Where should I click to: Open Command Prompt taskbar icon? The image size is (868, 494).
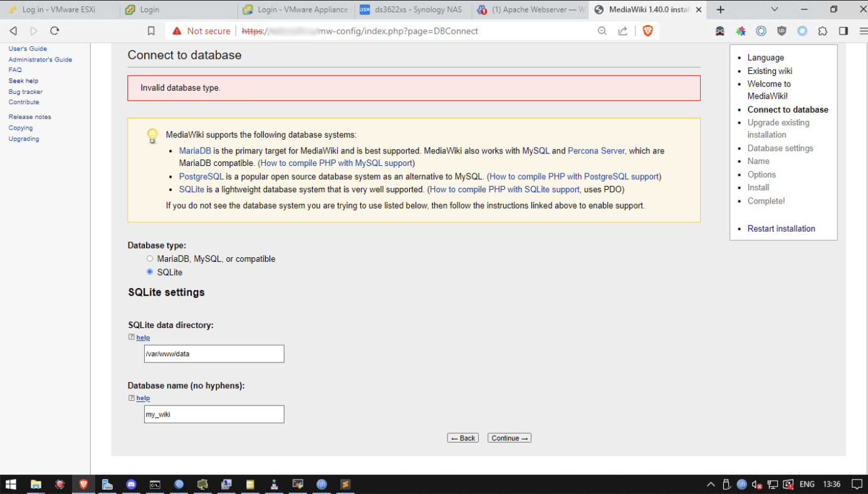[155, 484]
